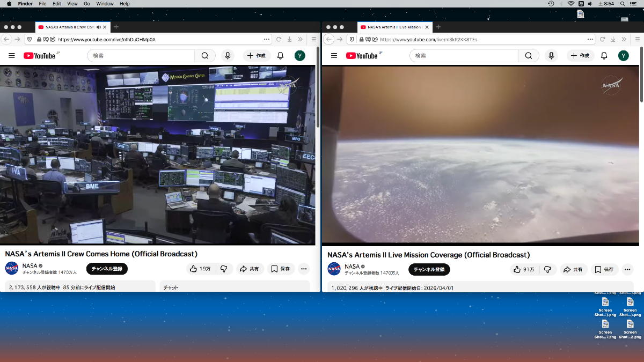Dislike the Crew Comes Home video
Screen dimensions: 644x362
(x=224, y=269)
